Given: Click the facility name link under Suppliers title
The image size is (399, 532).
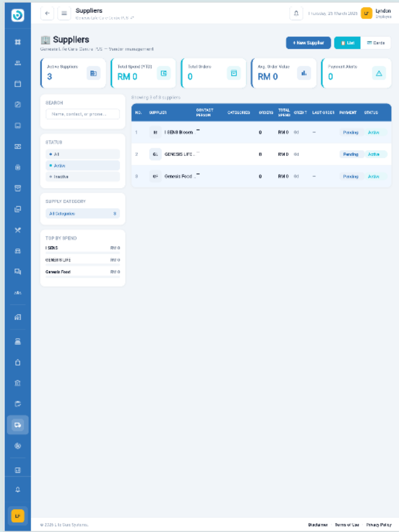Looking at the screenshot, I should (105, 18).
